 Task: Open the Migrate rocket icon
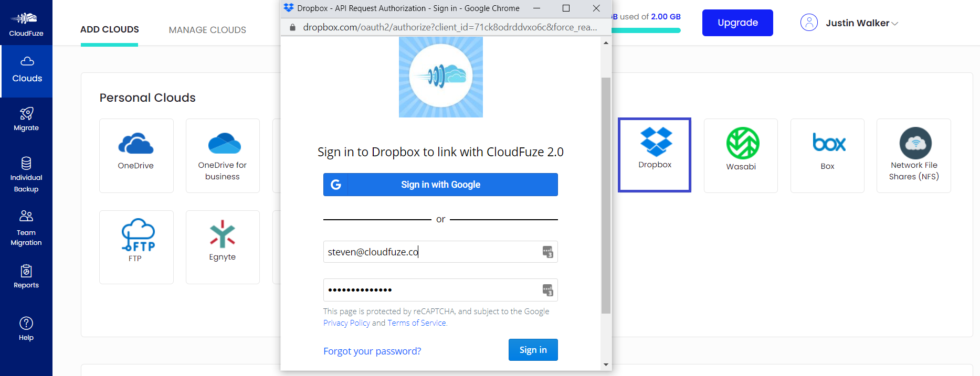(26, 113)
